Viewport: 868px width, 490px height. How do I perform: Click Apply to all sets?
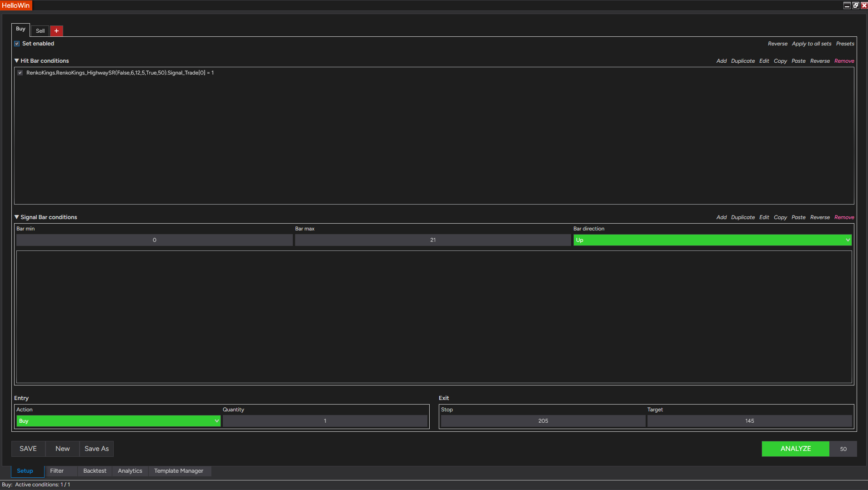[812, 44]
